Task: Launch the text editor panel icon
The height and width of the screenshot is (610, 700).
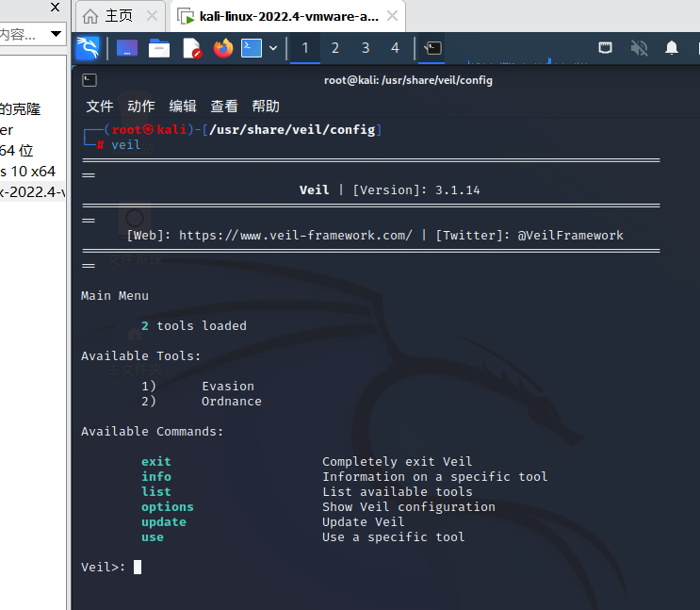Action: [192, 48]
